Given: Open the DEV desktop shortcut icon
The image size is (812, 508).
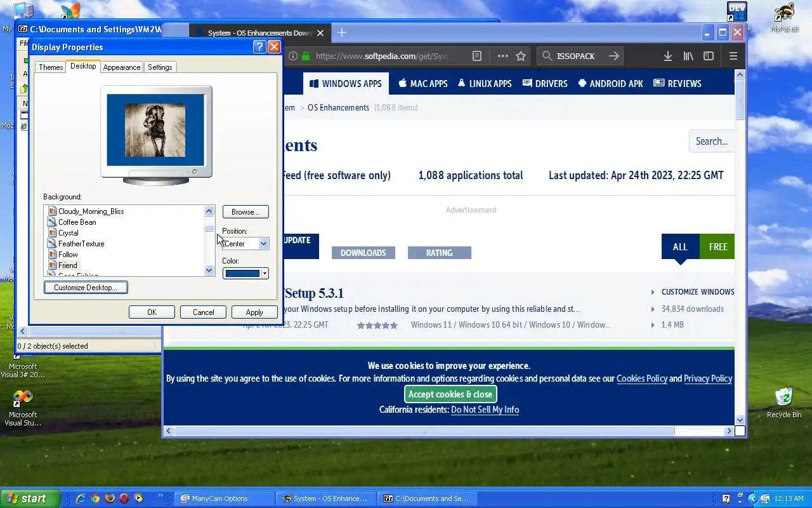Looking at the screenshot, I should (737, 12).
